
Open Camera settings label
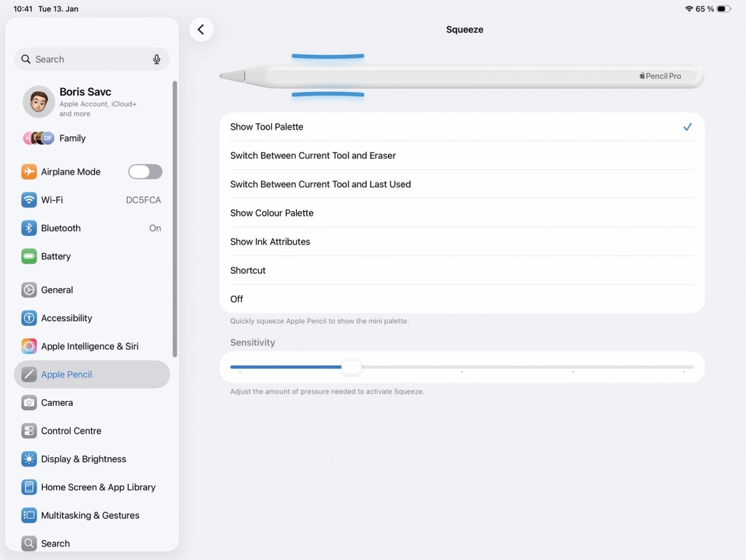tap(57, 402)
